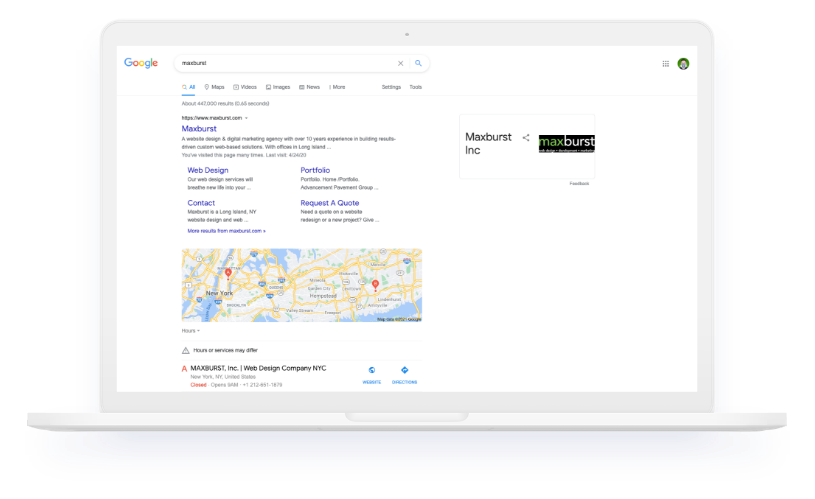Click the Feedback link under knowledge panel
The height and width of the screenshot is (499, 815).
(579, 183)
